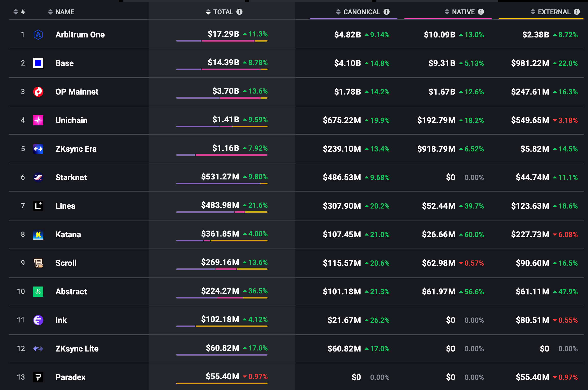The width and height of the screenshot is (588, 390).
Task: Click Arbitrum One's total breakdown bar
Action: 222,41
